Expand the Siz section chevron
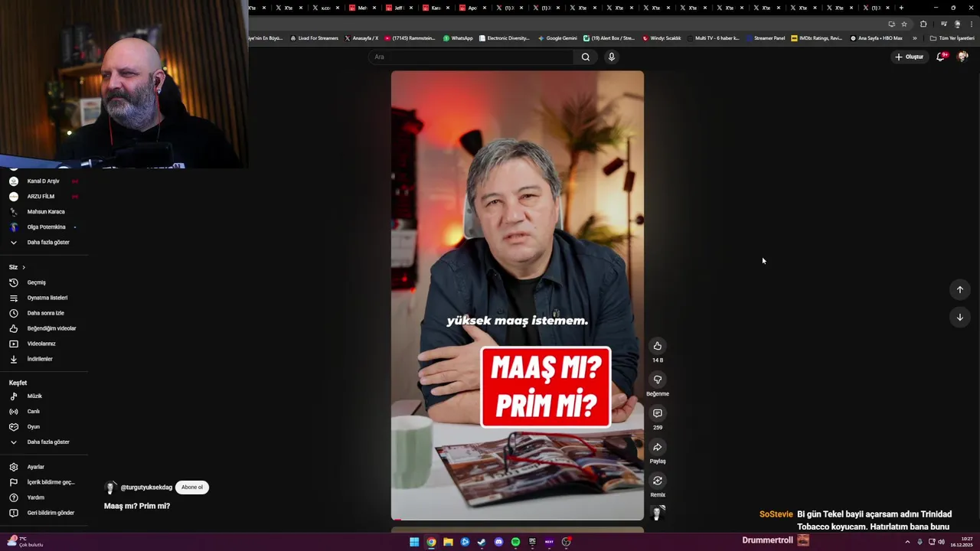The width and height of the screenshot is (980, 551). (x=24, y=267)
